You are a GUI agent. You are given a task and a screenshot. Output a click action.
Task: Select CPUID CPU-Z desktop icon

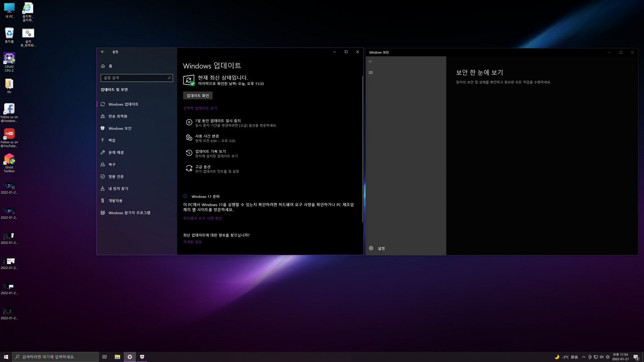coord(9,62)
